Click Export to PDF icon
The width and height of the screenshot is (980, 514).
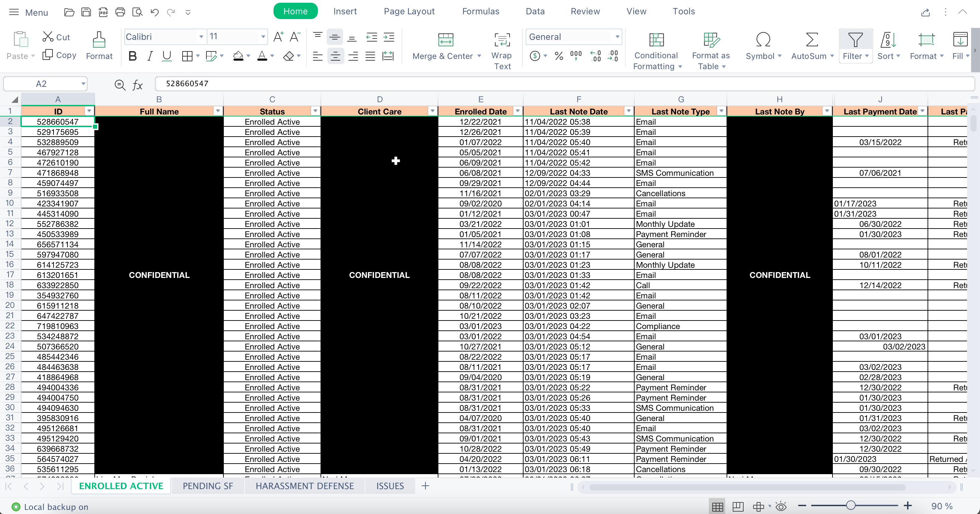click(103, 12)
